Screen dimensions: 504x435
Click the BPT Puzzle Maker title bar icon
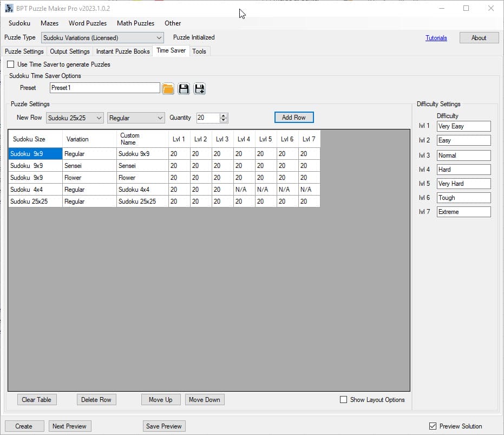(9, 8)
